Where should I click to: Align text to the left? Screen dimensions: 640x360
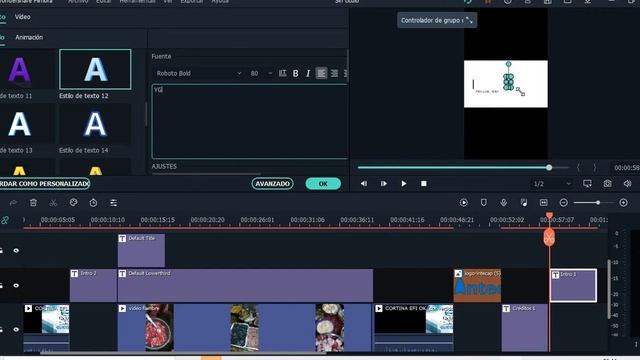321,73
